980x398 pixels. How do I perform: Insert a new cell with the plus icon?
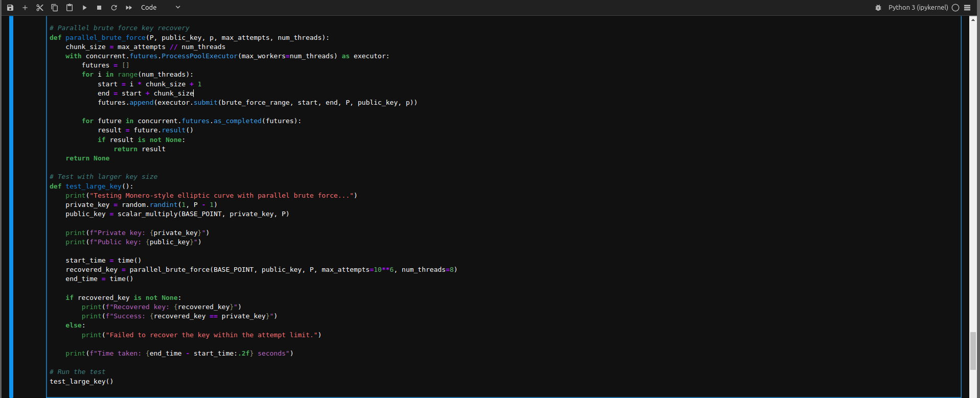tap(25, 8)
